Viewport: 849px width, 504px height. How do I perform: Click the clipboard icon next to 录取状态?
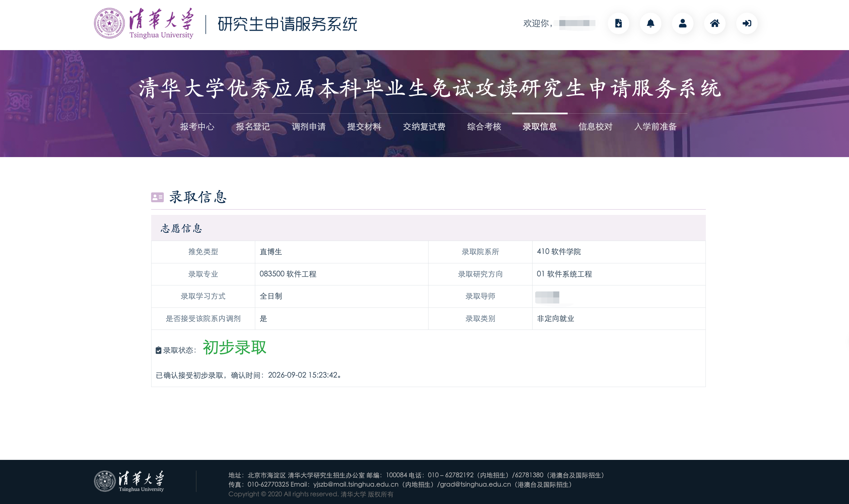[158, 350]
